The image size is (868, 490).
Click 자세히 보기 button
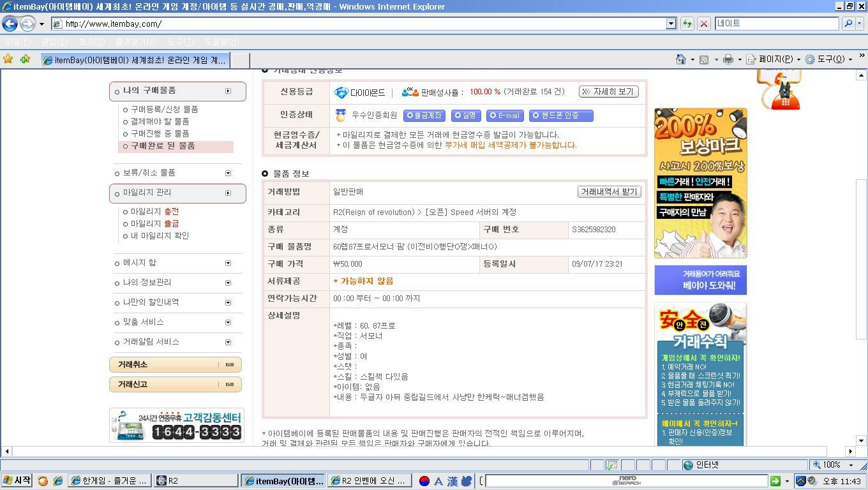608,92
